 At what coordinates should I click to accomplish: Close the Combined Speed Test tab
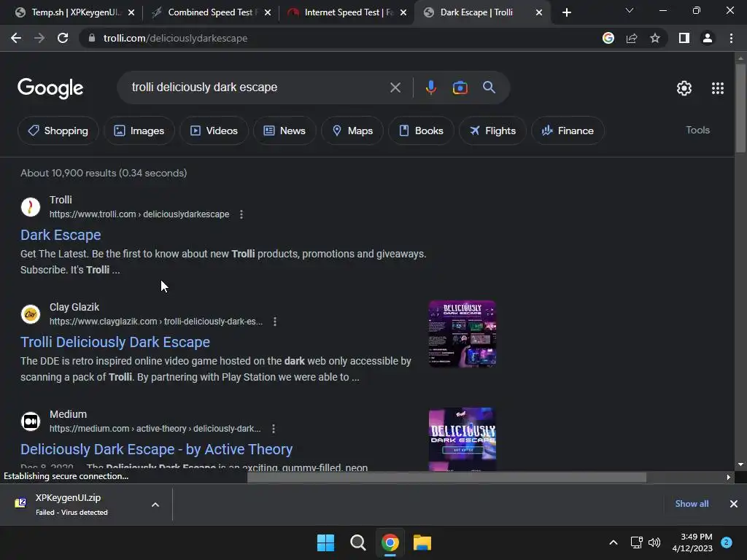pos(268,13)
